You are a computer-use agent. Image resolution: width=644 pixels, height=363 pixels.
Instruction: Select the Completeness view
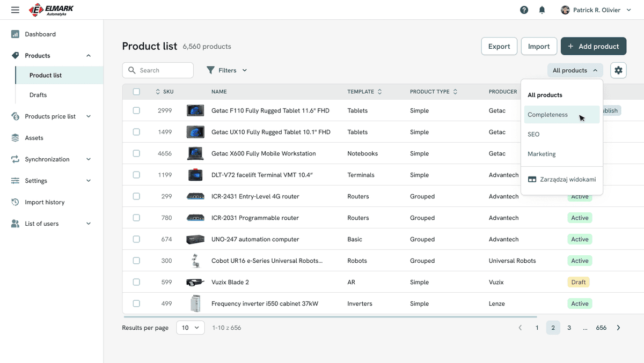click(x=562, y=115)
